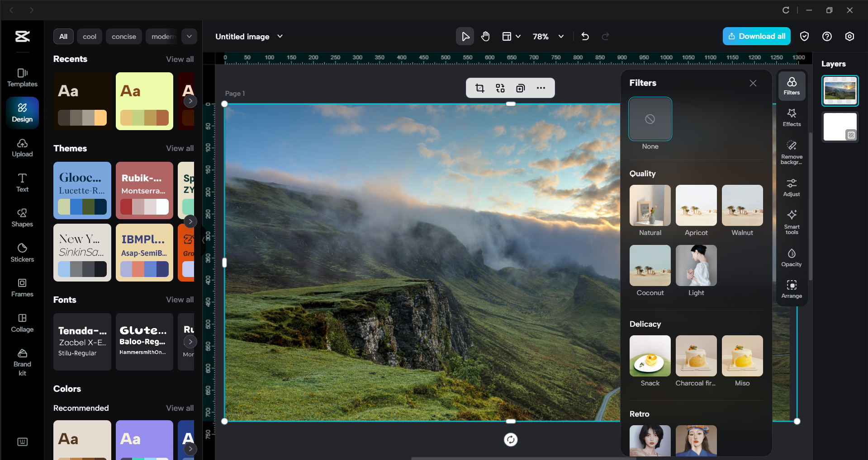This screenshot has width=868, height=460.
Task: Switch to the Effects tab
Action: [x=791, y=117]
